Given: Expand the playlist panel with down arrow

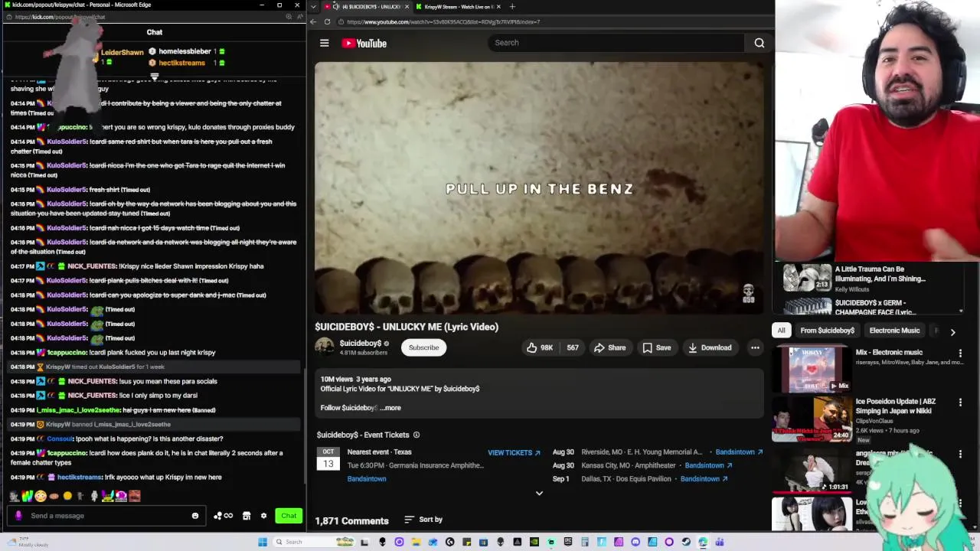Looking at the screenshot, I should 961,311.
